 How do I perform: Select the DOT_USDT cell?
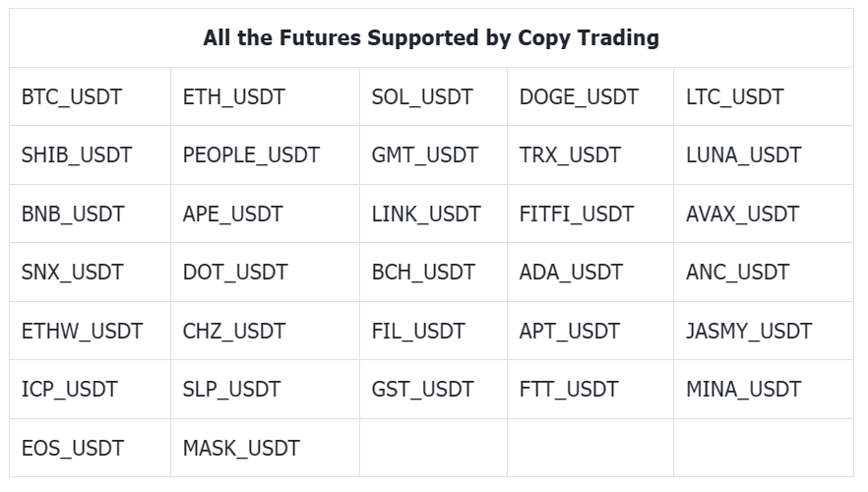click(x=235, y=273)
